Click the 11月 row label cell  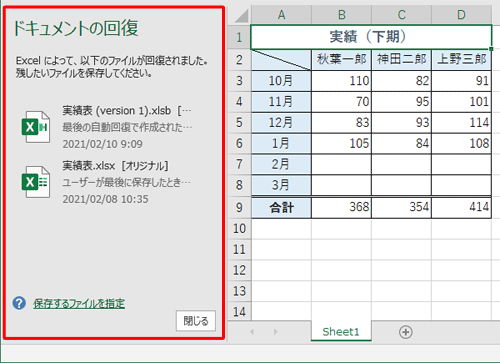point(281,102)
